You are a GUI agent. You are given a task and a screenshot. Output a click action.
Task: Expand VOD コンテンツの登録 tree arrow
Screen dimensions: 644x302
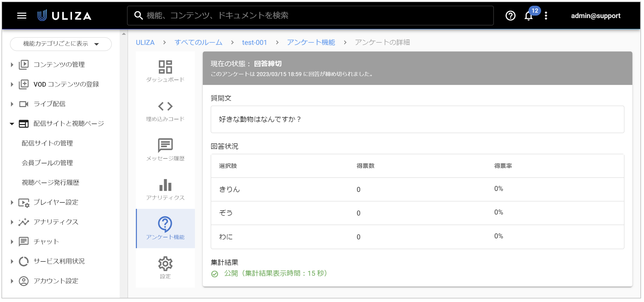click(x=12, y=84)
